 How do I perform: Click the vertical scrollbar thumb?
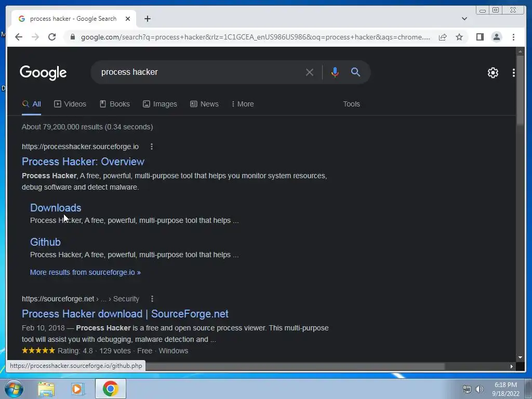pos(520,90)
